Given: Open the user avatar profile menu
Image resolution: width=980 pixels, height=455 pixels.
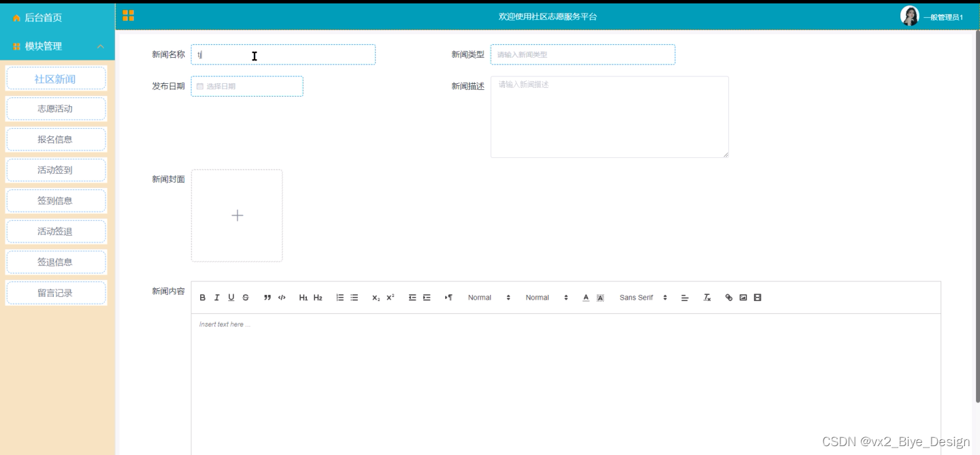Looking at the screenshot, I should [909, 16].
